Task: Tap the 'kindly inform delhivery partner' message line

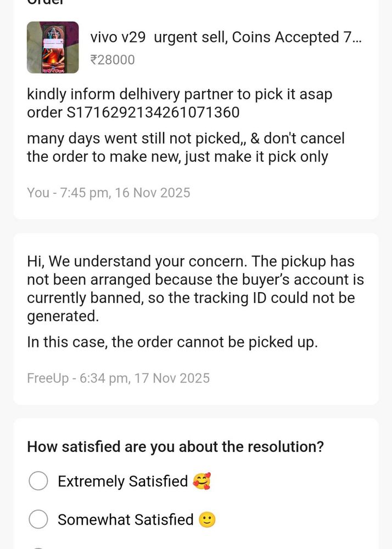Action: pyautogui.click(x=179, y=94)
